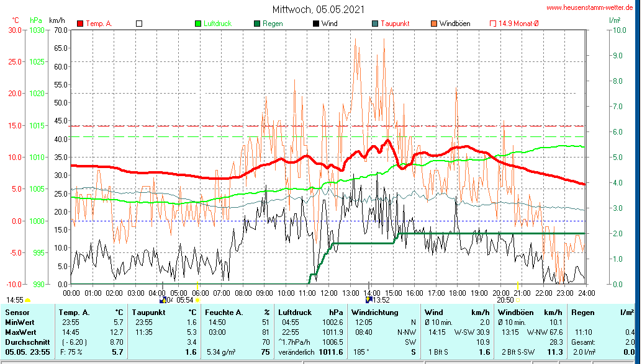
Task: Click the sunset icon next to 20:50
Action: click(518, 300)
